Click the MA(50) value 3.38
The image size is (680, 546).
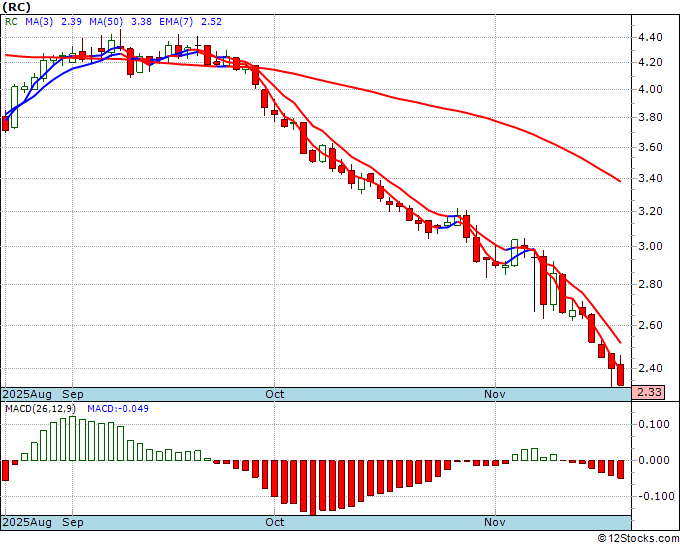click(x=141, y=22)
